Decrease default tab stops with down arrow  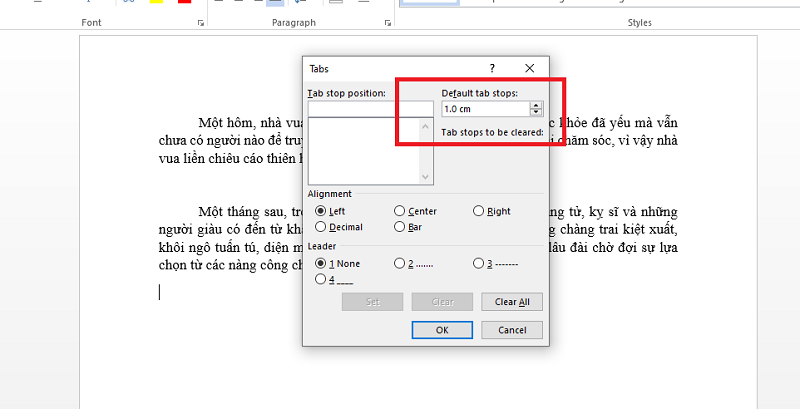pos(536,112)
